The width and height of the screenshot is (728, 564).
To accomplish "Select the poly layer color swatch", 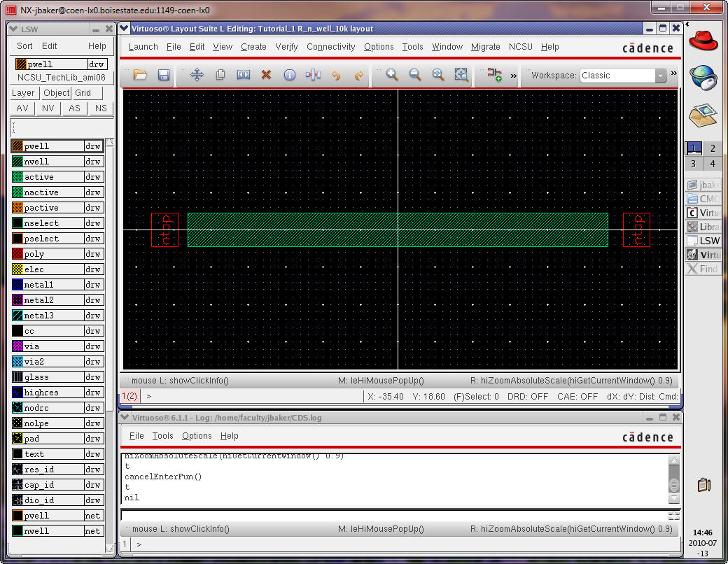I will [17, 254].
